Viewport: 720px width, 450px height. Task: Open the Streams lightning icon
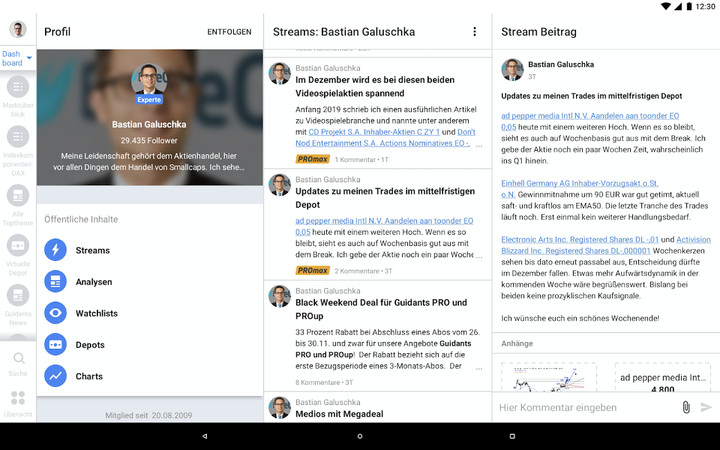pyautogui.click(x=56, y=250)
